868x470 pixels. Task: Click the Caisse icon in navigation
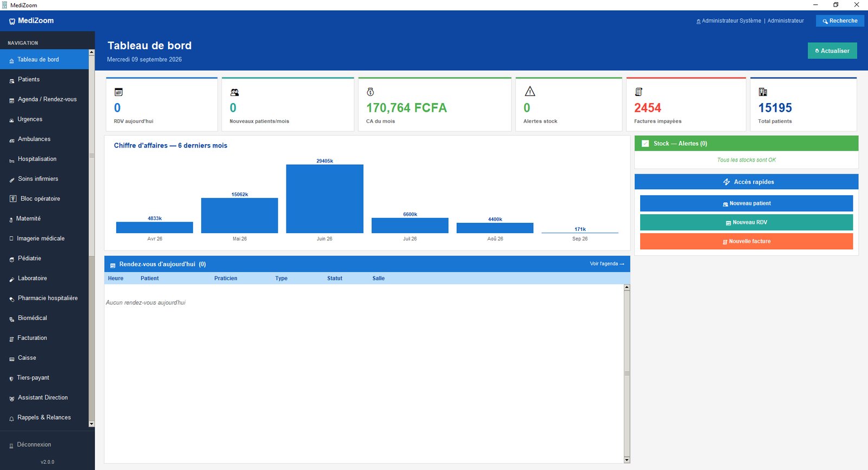point(12,358)
